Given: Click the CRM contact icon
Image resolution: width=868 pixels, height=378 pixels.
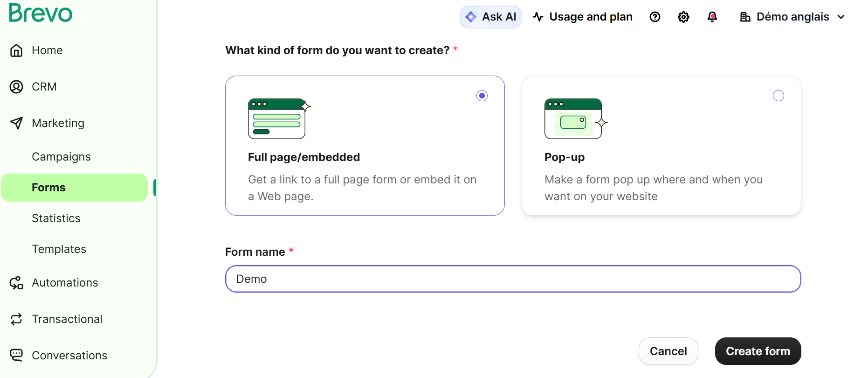Looking at the screenshot, I should [x=16, y=87].
